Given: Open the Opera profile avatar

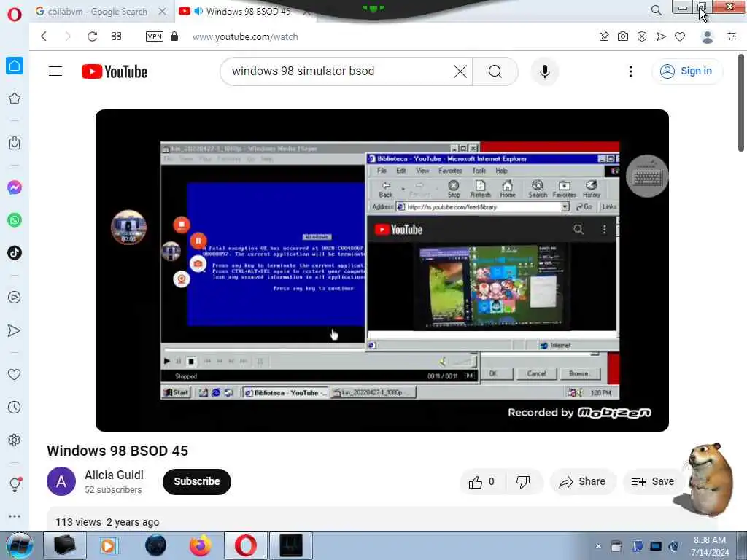Looking at the screenshot, I should pos(708,36).
